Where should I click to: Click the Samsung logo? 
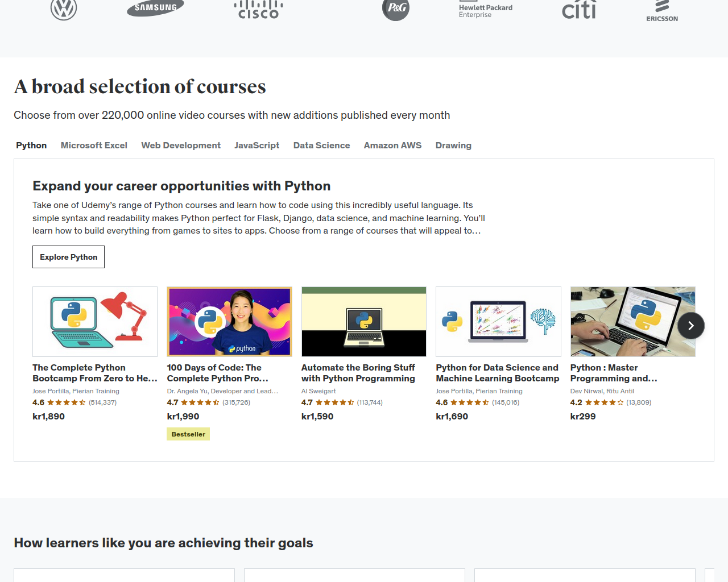pos(155,8)
